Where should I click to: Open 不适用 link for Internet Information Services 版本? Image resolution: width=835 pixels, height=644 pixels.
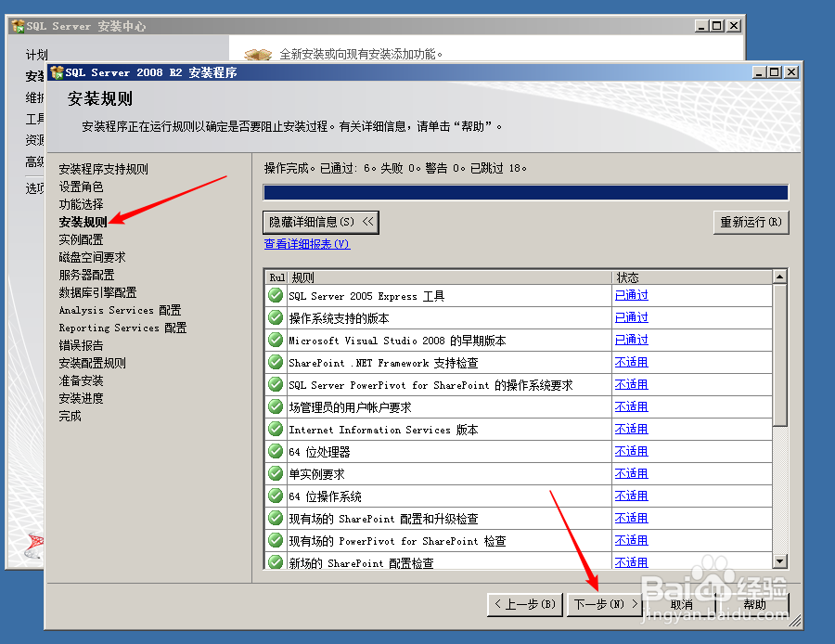click(x=632, y=429)
